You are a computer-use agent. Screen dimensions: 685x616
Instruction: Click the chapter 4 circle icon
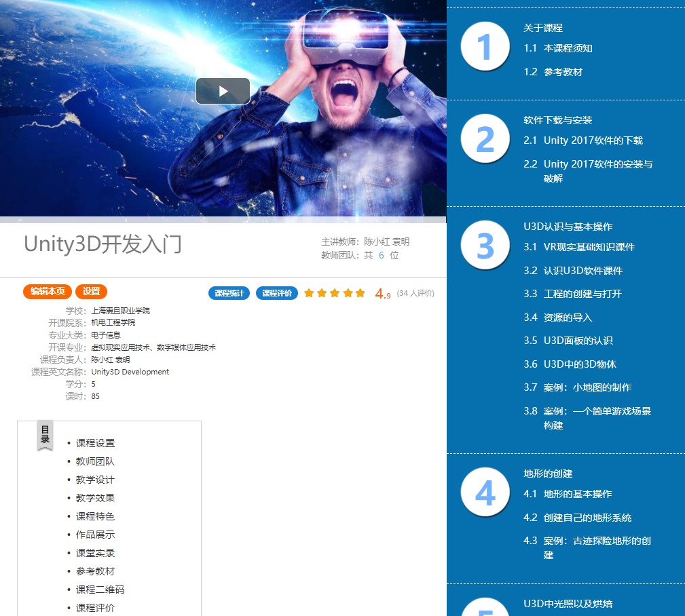click(x=485, y=493)
